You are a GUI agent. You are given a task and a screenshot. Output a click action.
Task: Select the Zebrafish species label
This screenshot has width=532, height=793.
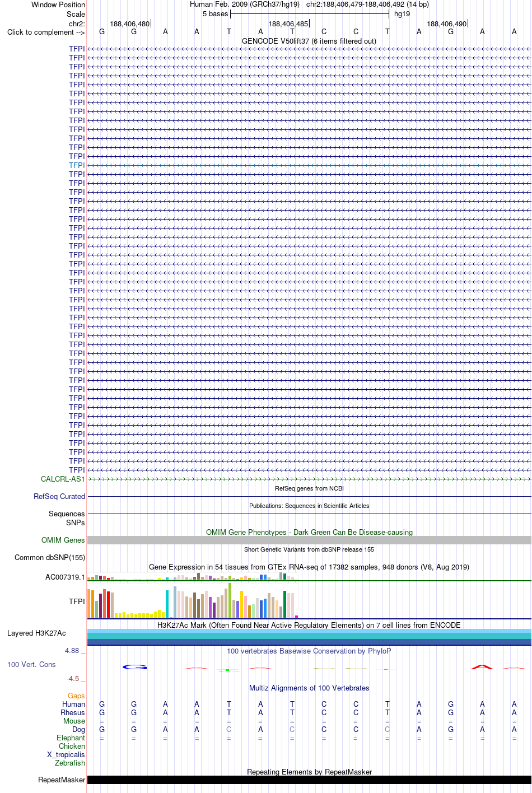click(x=70, y=763)
